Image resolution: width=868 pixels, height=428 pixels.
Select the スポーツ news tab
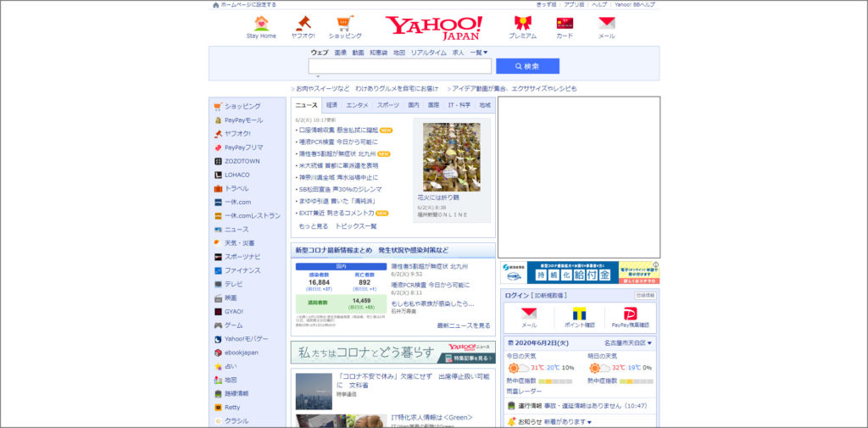(387, 105)
